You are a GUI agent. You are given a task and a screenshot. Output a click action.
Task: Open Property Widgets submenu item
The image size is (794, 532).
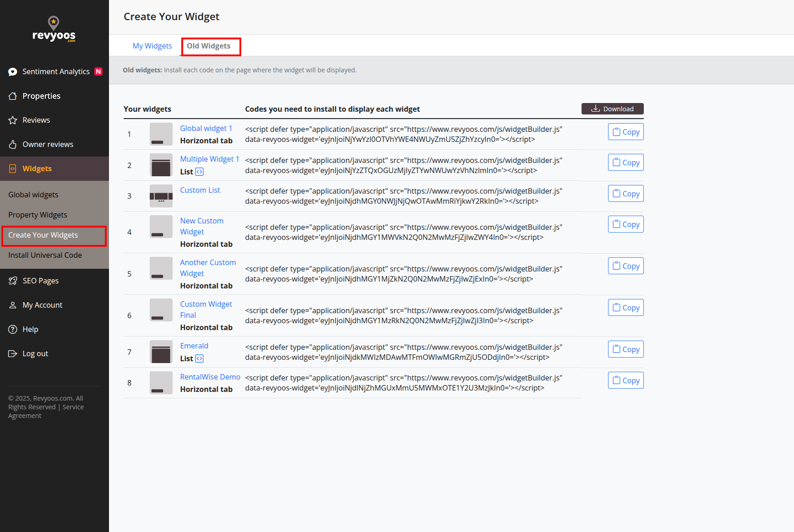click(x=38, y=215)
